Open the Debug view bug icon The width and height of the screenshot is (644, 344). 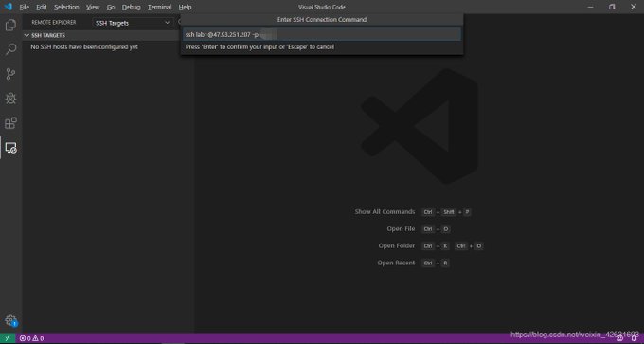[10, 99]
